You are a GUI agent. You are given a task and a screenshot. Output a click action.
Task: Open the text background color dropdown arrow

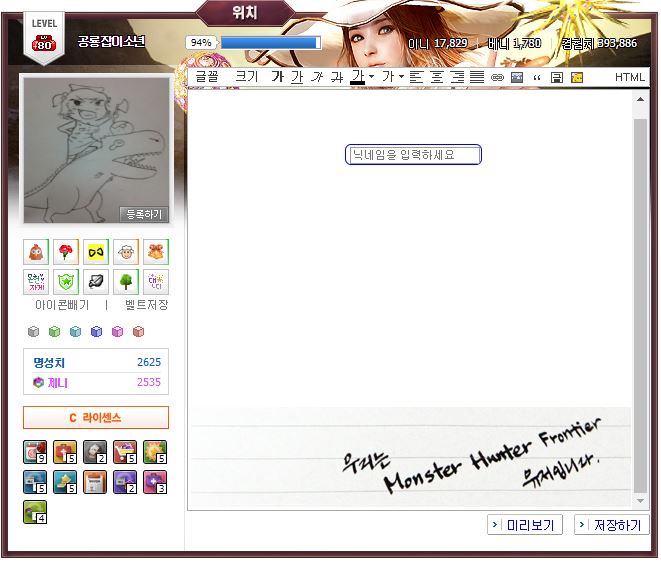point(401,77)
